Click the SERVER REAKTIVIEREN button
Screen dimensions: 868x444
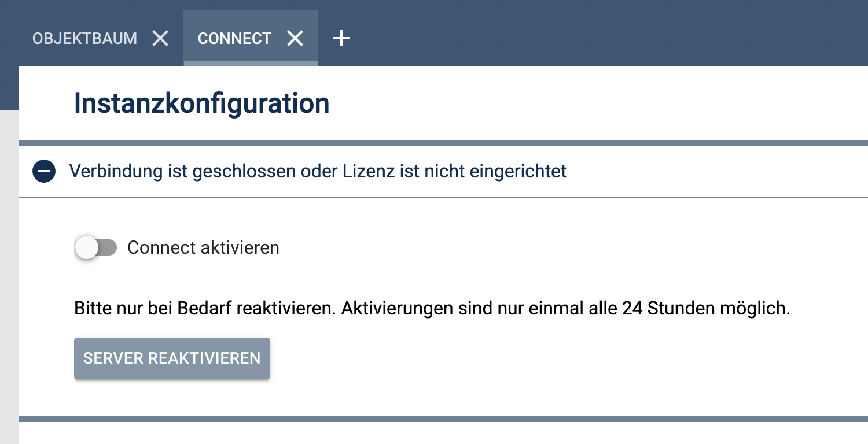pos(172,358)
